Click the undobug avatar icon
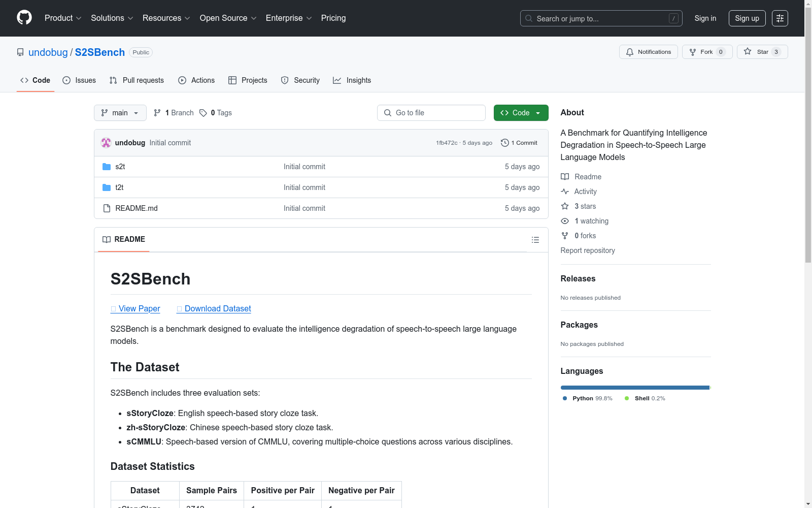812x508 pixels. tap(106, 143)
